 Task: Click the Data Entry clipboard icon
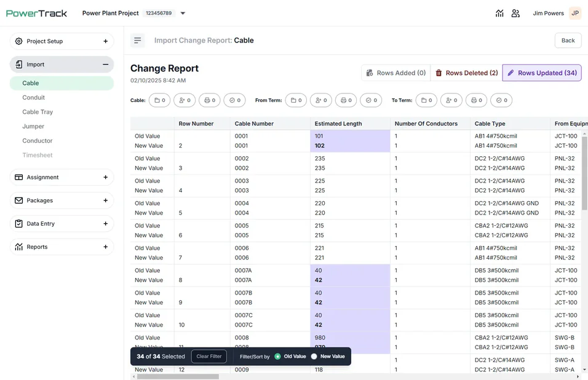pos(18,224)
